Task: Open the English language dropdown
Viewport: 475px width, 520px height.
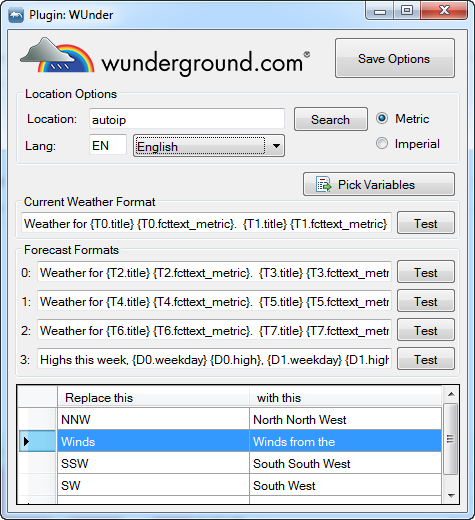Action: click(x=209, y=146)
